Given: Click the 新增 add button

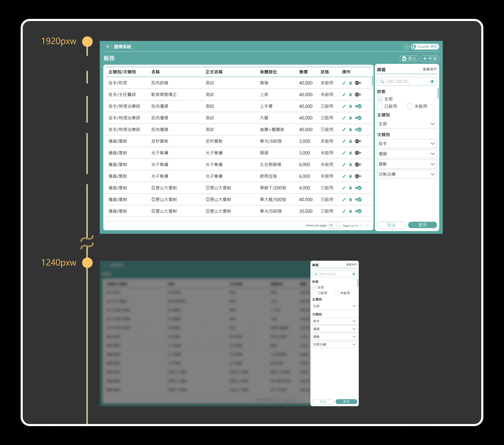Looking at the screenshot, I should tap(429, 58).
